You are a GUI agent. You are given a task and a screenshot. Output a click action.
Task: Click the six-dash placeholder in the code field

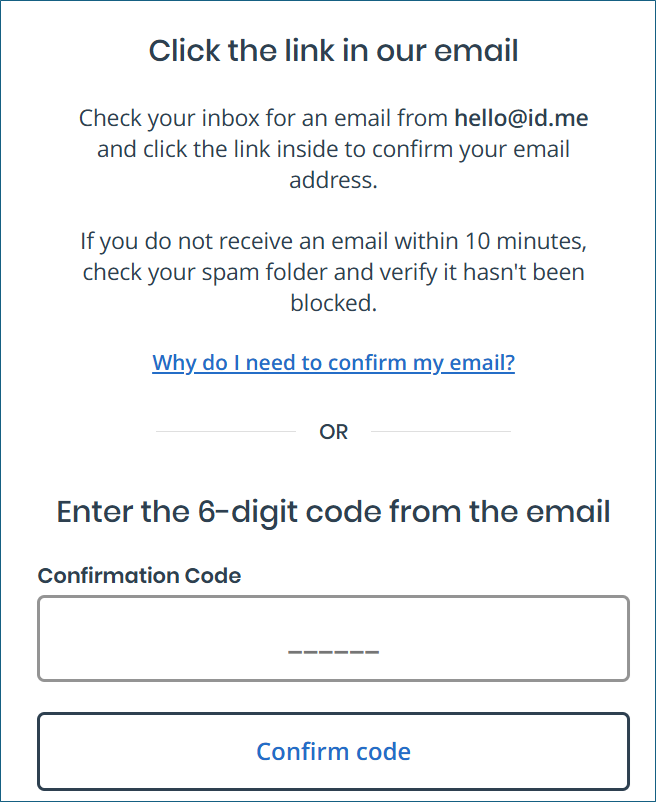[333, 652]
